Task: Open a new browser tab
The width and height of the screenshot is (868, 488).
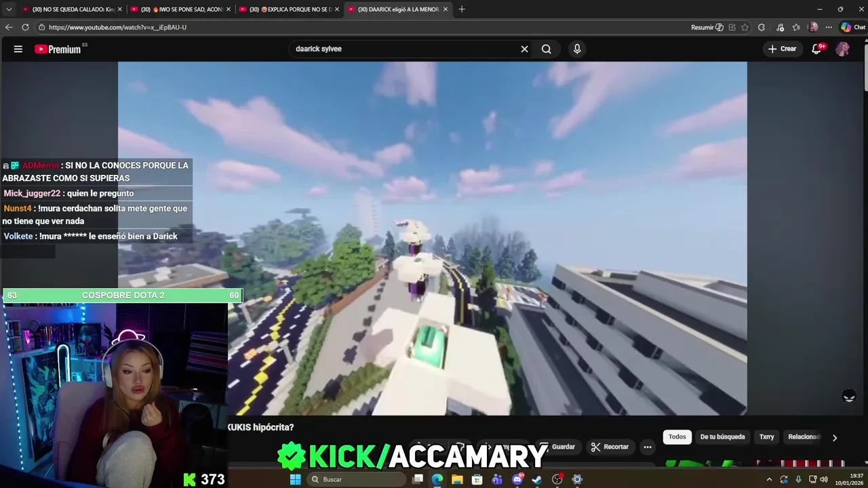Action: [462, 9]
